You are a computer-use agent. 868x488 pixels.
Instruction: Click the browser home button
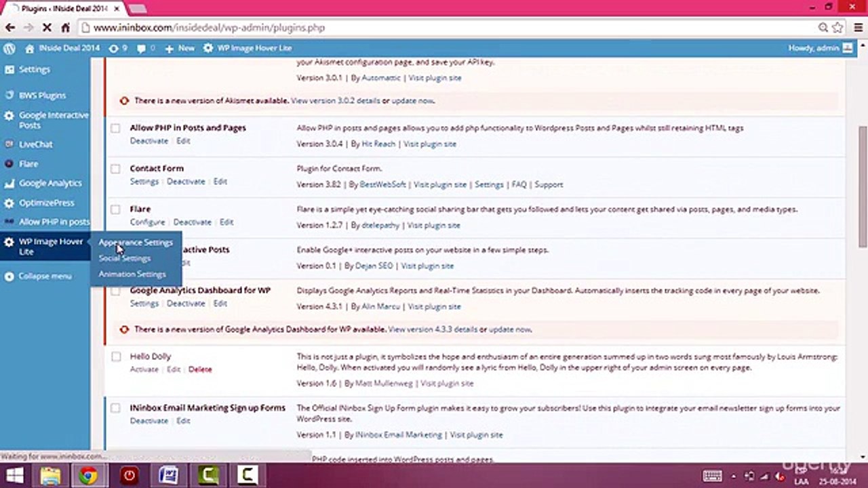click(65, 28)
